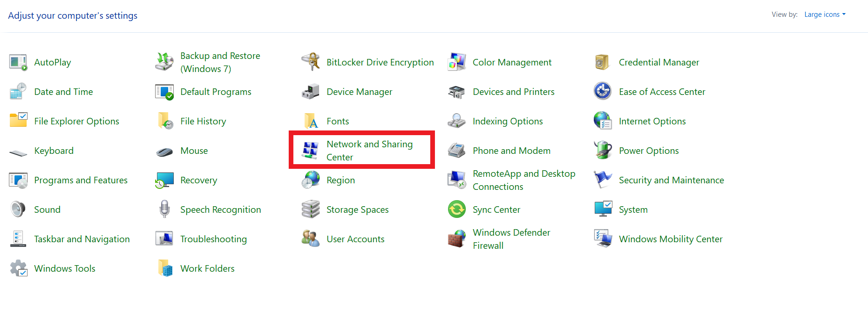Click the Credential Manager safe icon
868x325 pixels.
[603, 62]
